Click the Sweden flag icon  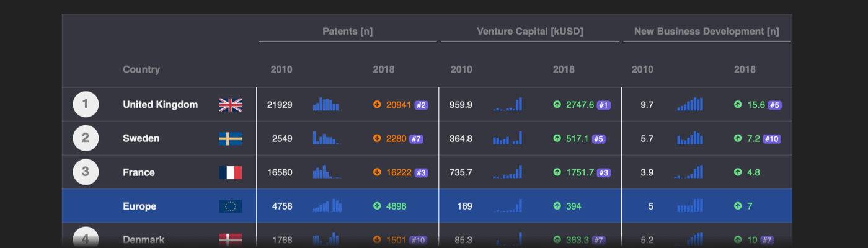pyautogui.click(x=230, y=139)
